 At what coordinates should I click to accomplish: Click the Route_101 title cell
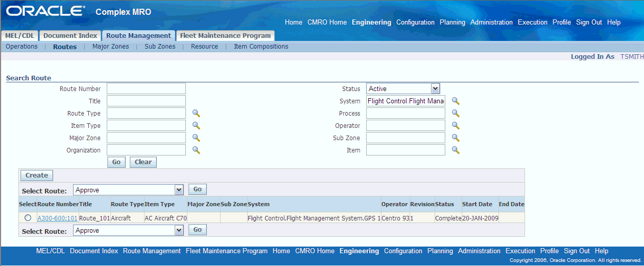94,218
